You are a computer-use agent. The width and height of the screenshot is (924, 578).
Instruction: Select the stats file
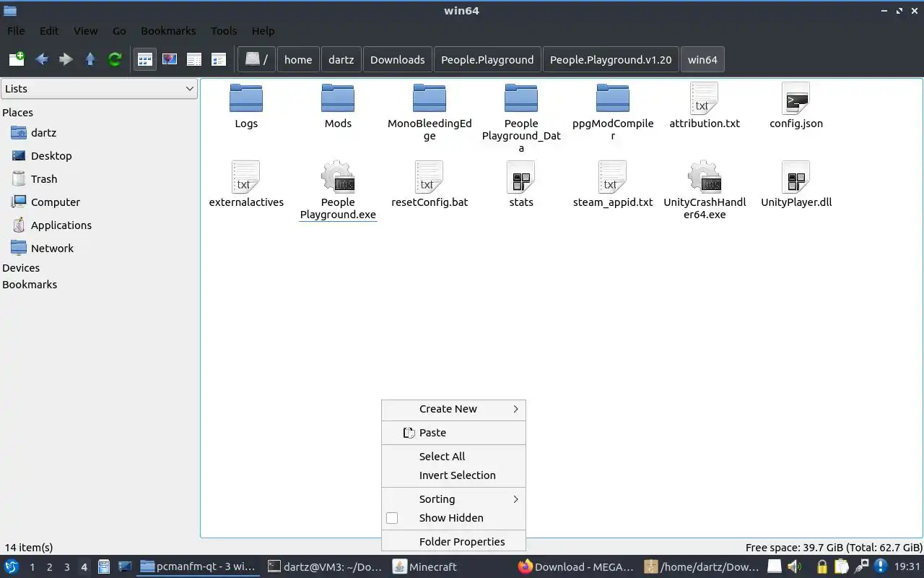click(521, 184)
